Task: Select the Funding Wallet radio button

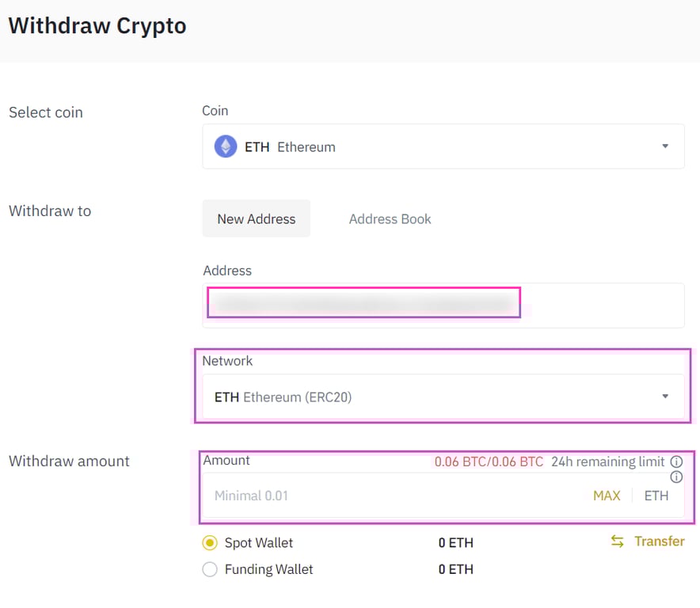Action: click(x=210, y=569)
